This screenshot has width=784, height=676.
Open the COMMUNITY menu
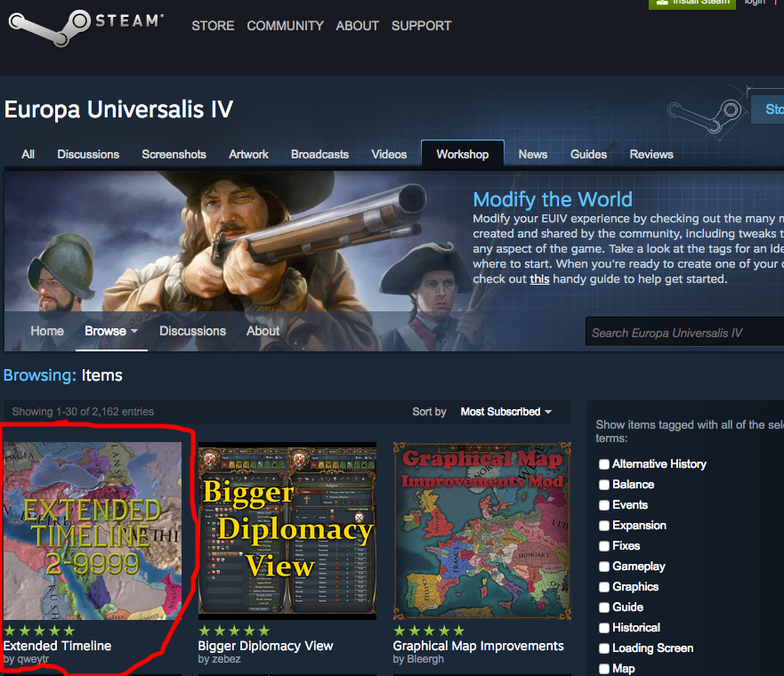285,26
